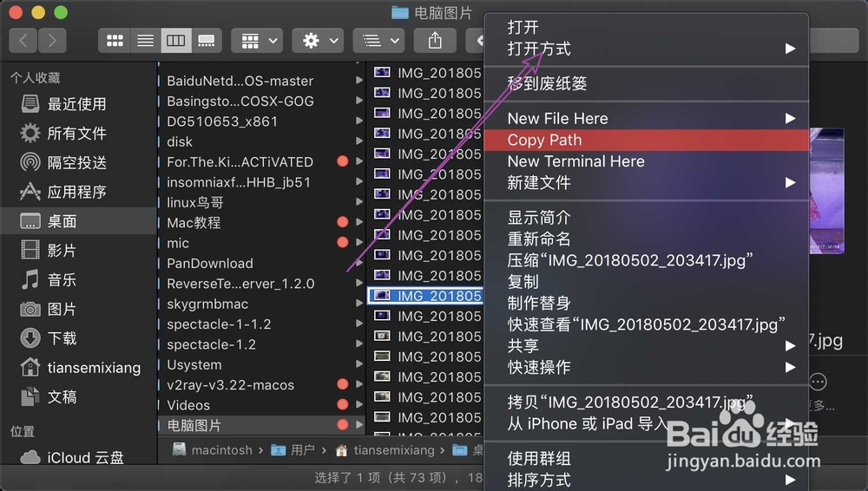Choose 快速查看 IMG_20180502_203417.jpg entry

click(646, 324)
